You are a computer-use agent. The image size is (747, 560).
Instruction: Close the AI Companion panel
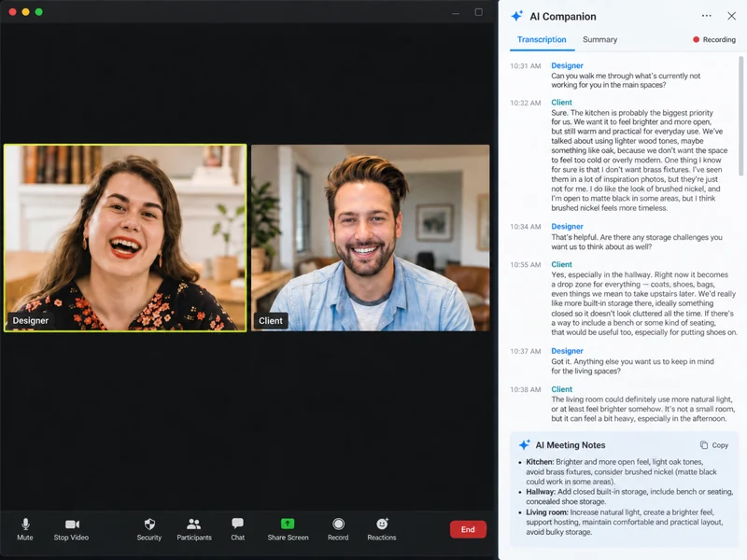click(x=732, y=16)
